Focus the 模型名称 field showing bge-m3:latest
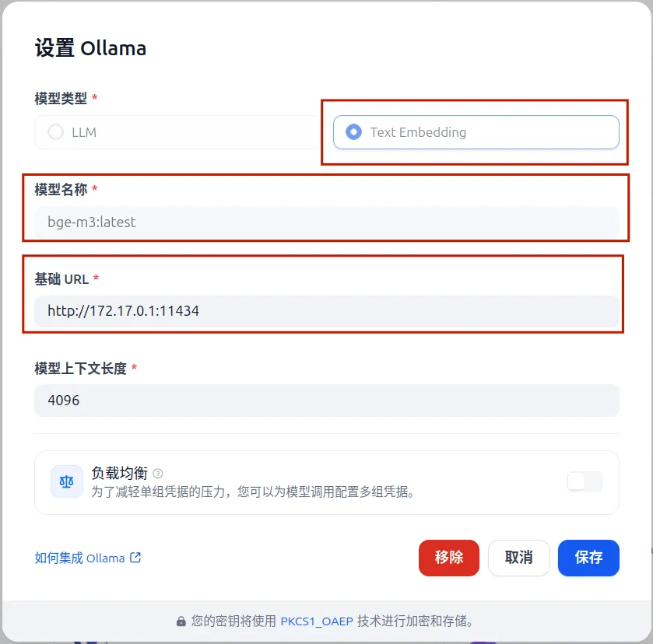 327,222
